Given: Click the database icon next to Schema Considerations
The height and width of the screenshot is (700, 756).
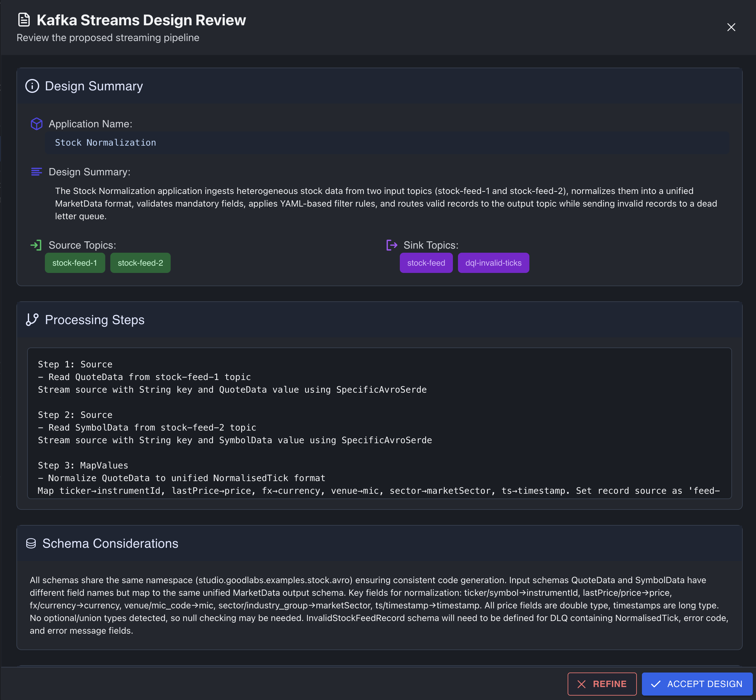Looking at the screenshot, I should click(x=31, y=544).
